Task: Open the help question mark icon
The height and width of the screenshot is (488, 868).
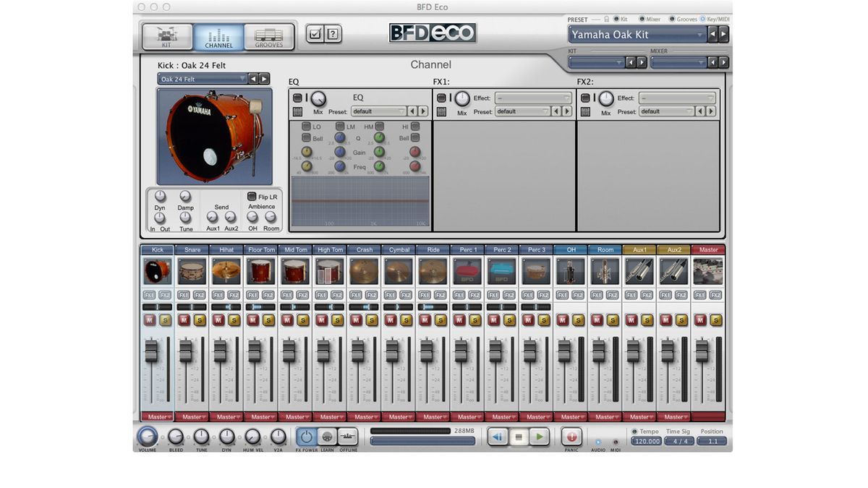Action: click(x=332, y=33)
